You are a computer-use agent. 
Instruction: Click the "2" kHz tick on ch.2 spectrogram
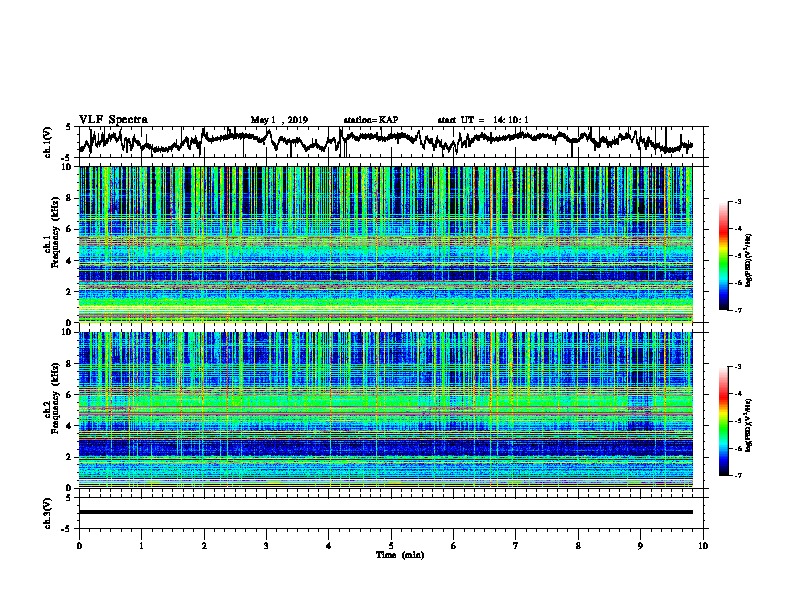pos(70,457)
